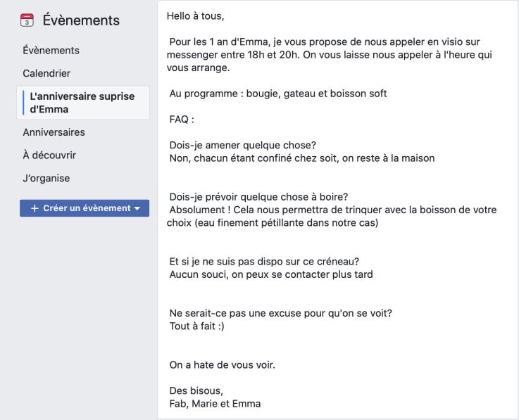Click the 'Et si je ne suis pas dispo' question
The image size is (519, 420).
[264, 262]
